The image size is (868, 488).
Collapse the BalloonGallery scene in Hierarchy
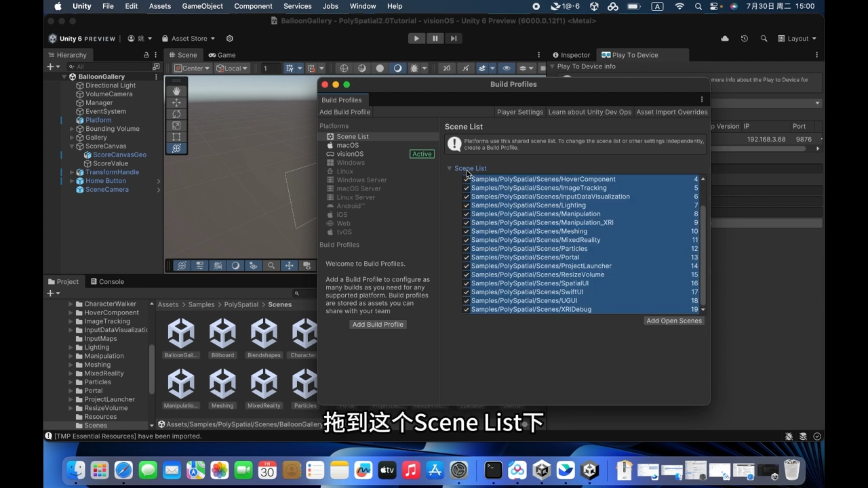64,77
